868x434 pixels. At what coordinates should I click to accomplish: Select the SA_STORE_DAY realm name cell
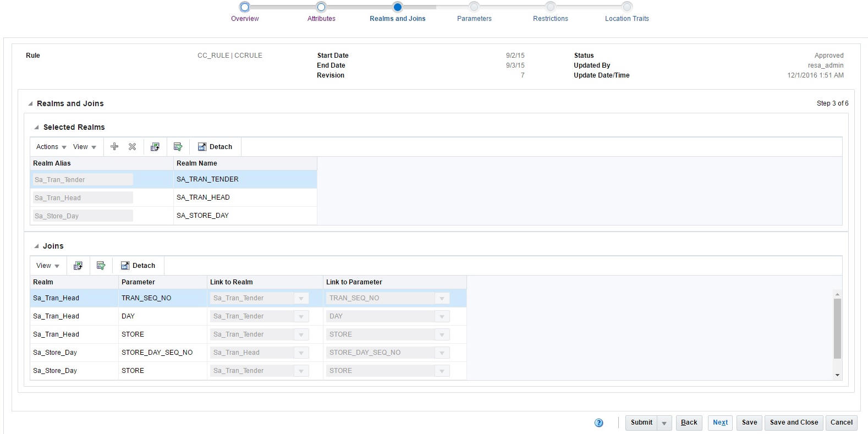coord(245,216)
